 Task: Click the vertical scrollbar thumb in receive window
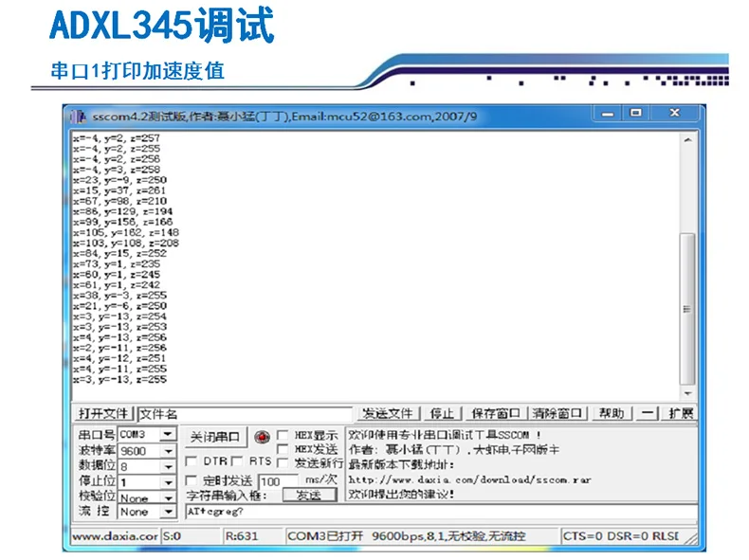pos(687,309)
